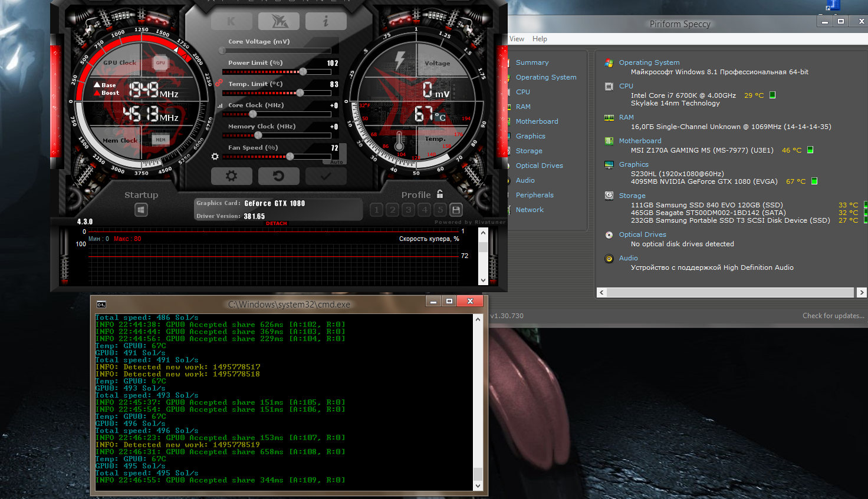Select CPU in the Speccy sidebar
868x499 pixels.
coord(523,92)
